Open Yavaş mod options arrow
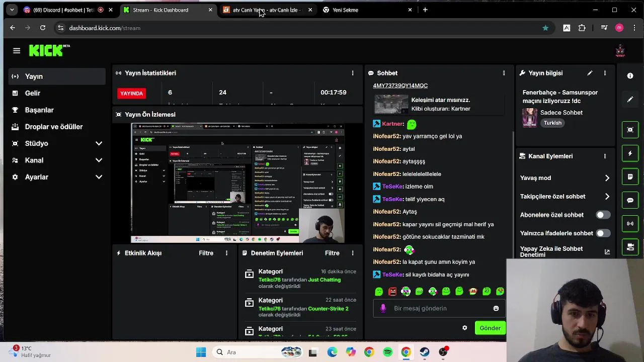644x362 pixels. 607,178
